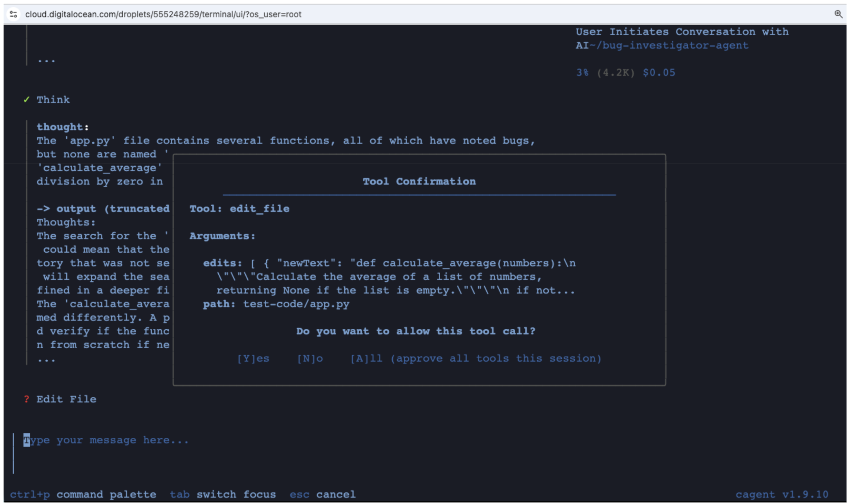Click the site settings icon in address bar

(14, 14)
